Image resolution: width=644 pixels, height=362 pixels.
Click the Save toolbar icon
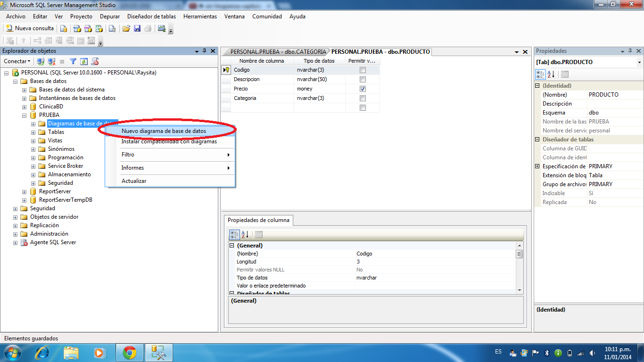(x=137, y=28)
